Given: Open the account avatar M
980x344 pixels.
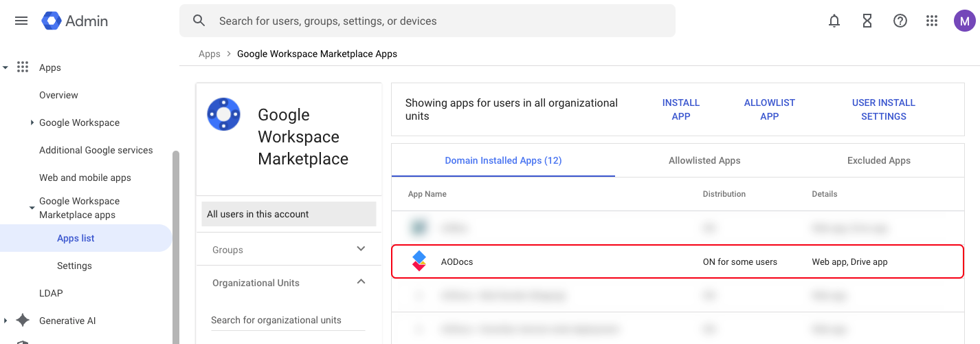Looking at the screenshot, I should pyautogui.click(x=965, y=21).
